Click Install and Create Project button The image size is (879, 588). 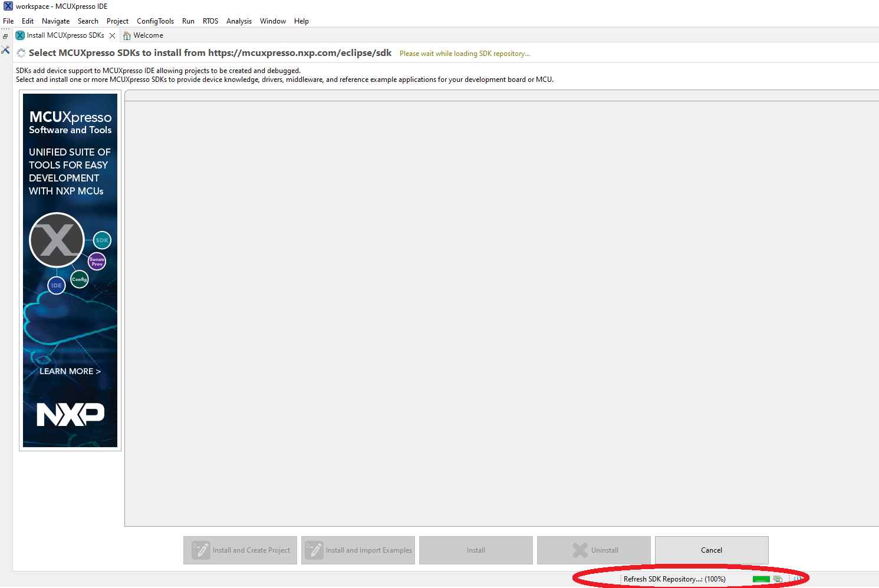pyautogui.click(x=240, y=550)
